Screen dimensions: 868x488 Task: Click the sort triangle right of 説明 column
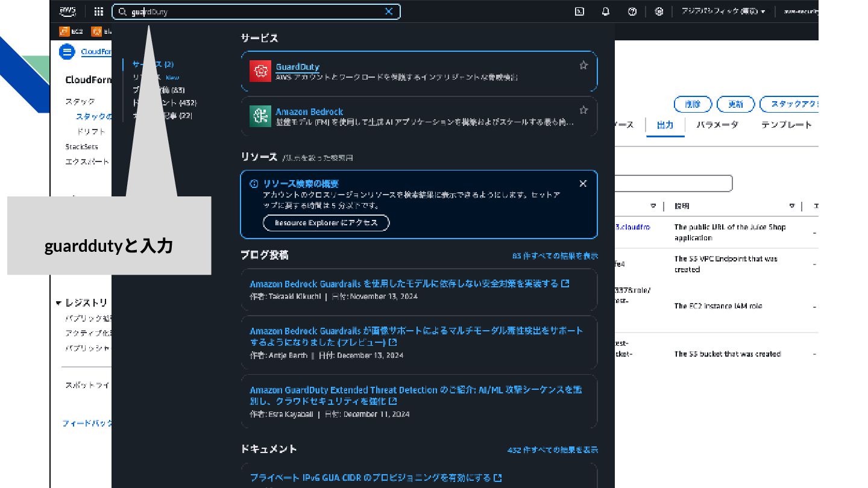792,206
